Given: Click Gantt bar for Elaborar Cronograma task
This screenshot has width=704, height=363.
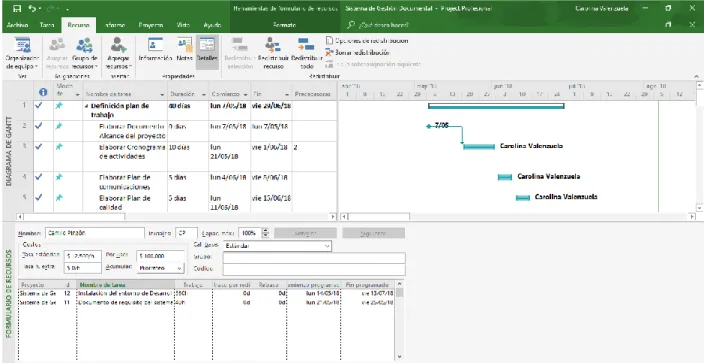Looking at the screenshot, I should click(x=479, y=146).
